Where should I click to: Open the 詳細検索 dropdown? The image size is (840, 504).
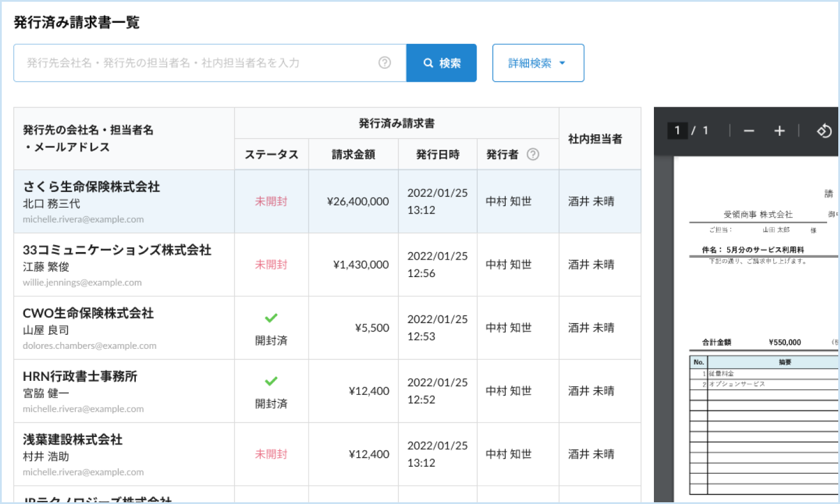[538, 63]
